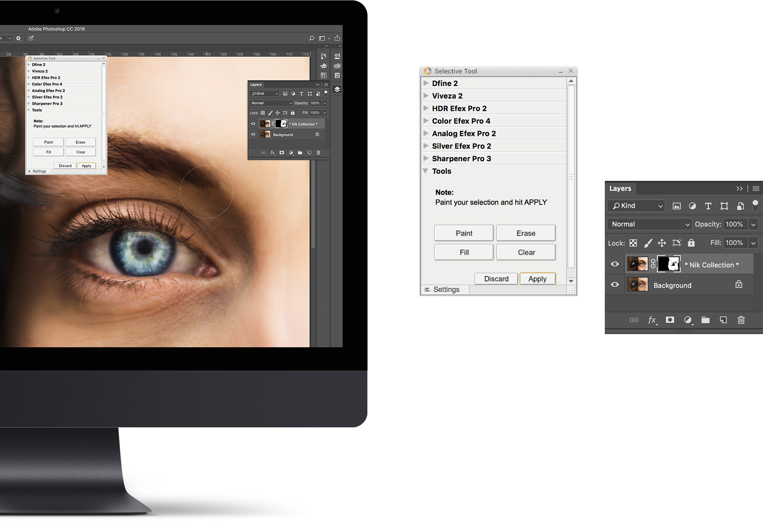Click the shape layer filter in enlarged Layers panel

pos(724,206)
